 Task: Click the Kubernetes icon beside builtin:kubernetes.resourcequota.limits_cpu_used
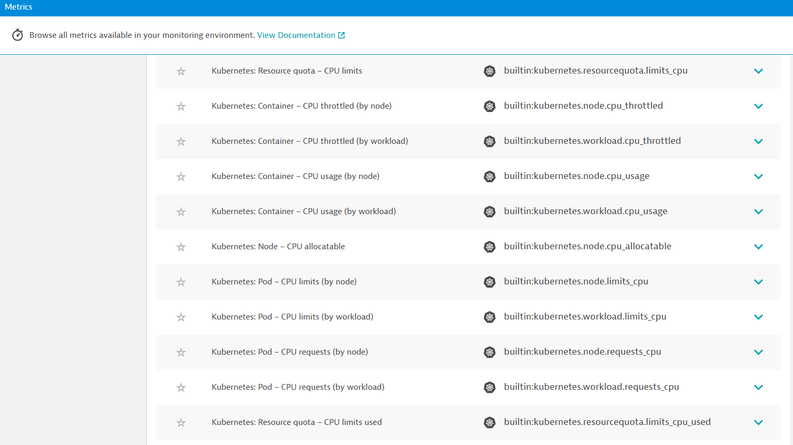coord(489,423)
